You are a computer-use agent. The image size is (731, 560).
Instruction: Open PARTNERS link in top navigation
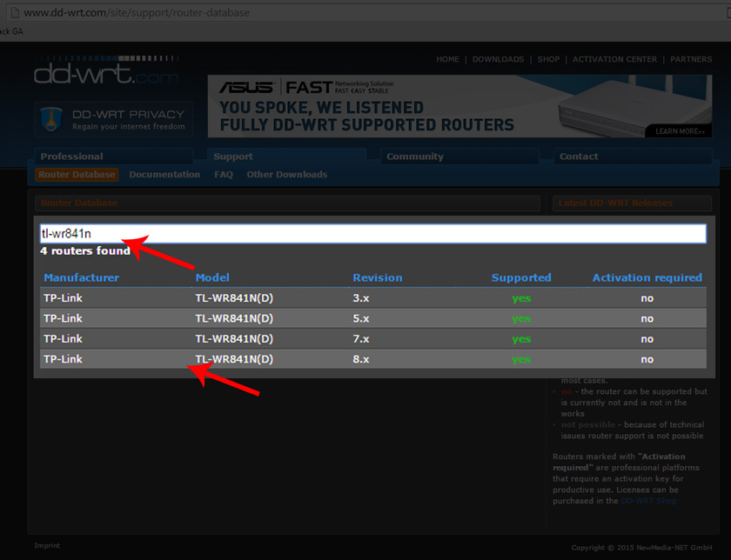[x=691, y=59]
